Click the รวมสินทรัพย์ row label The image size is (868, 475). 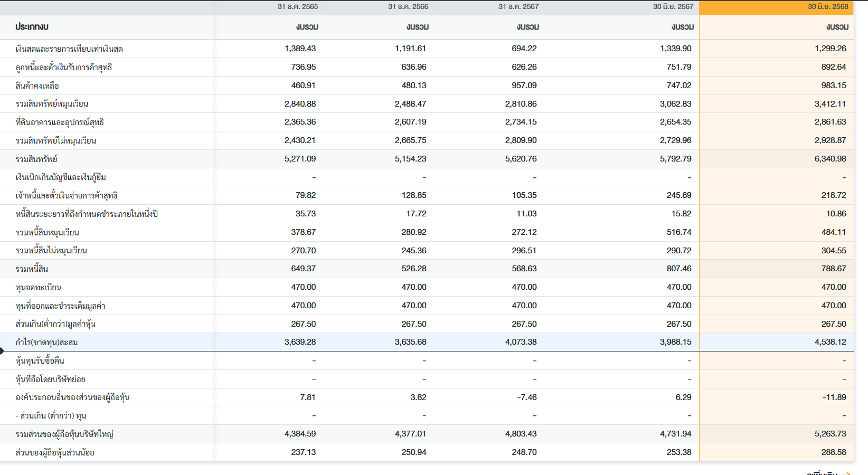36,159
